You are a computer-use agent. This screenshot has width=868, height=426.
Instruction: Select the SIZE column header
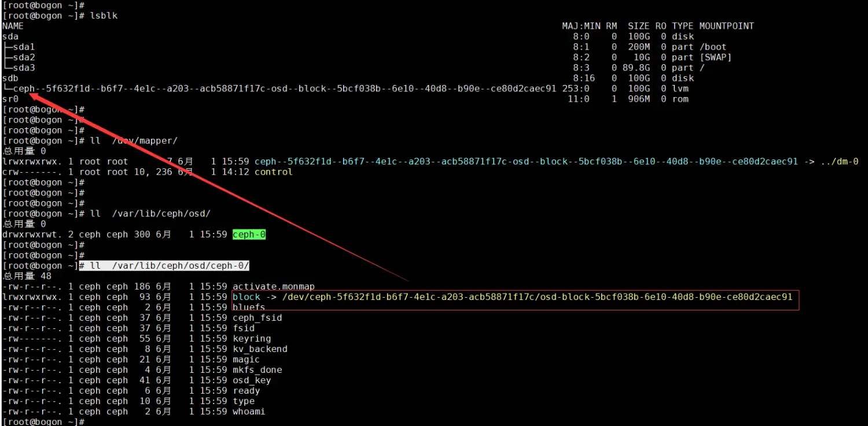(x=639, y=26)
